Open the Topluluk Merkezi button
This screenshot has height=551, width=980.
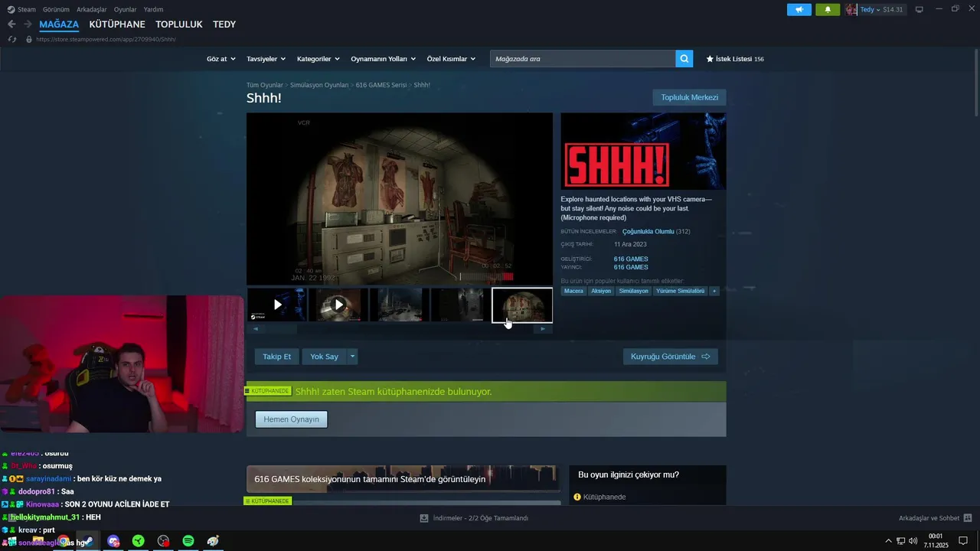[x=689, y=97]
